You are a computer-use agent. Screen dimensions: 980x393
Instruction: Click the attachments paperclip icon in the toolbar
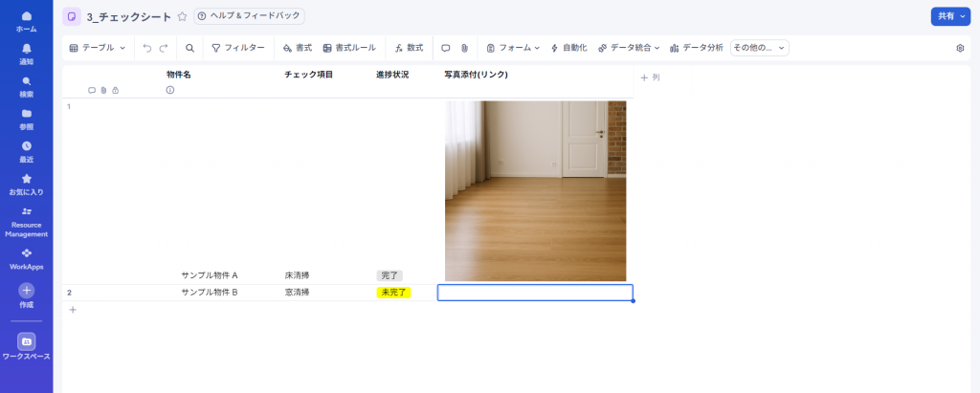463,48
